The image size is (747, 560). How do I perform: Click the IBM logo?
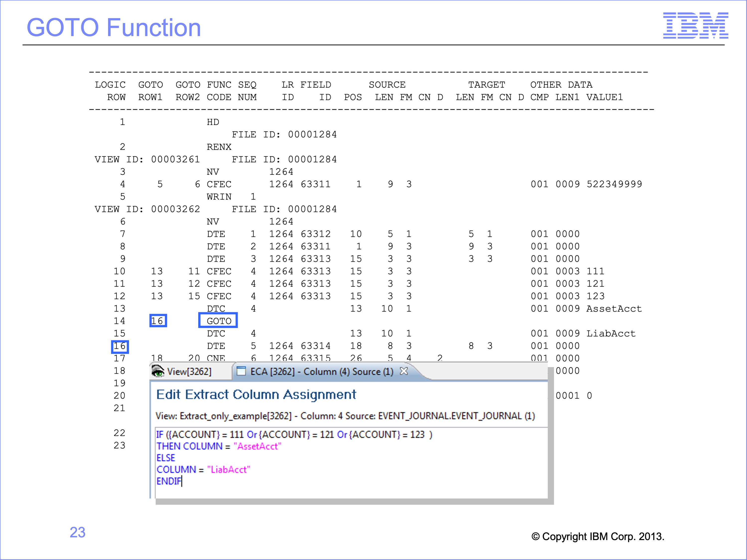(695, 25)
